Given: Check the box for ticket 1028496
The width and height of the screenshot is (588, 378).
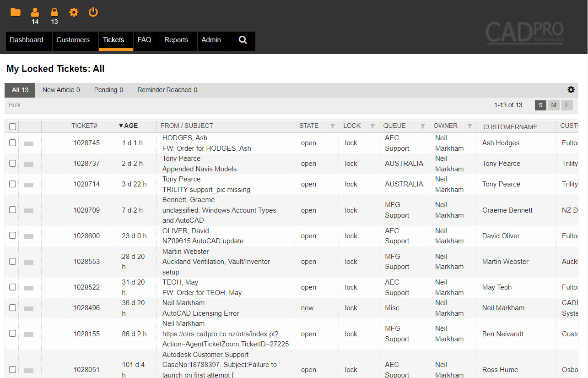Looking at the screenshot, I should pos(12,307).
